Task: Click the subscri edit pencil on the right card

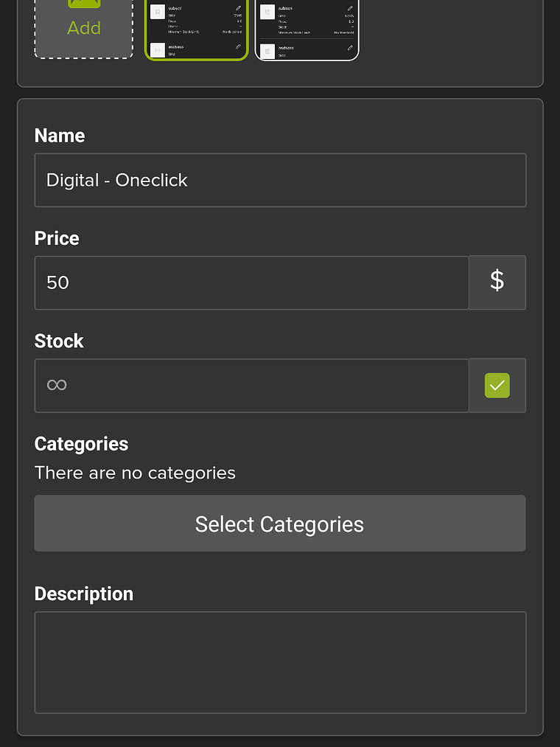Action: [349, 8]
